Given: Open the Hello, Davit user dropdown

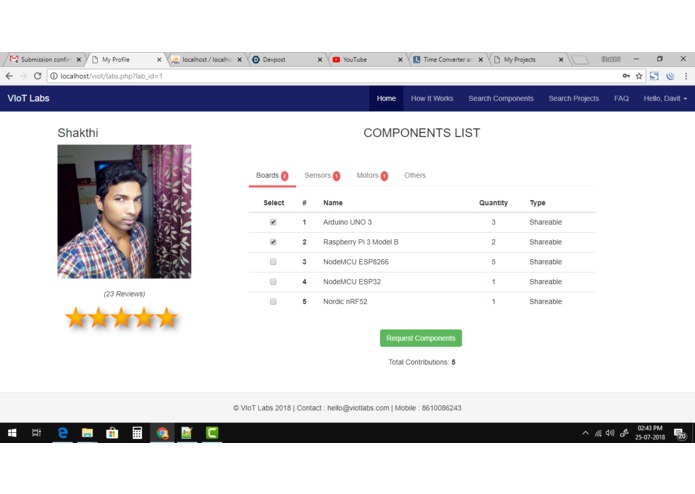Looking at the screenshot, I should (665, 98).
